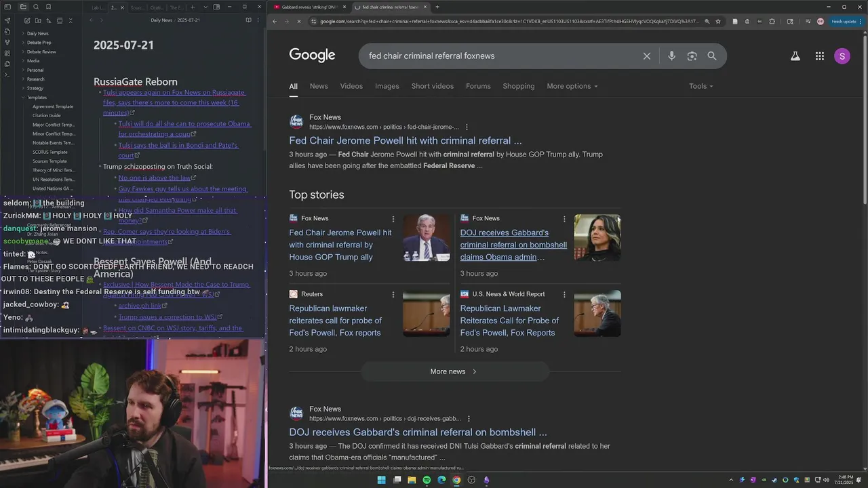The height and width of the screenshot is (488, 868).
Task: Toggle the Obsidian right sidebar icon
Action: [216, 7]
